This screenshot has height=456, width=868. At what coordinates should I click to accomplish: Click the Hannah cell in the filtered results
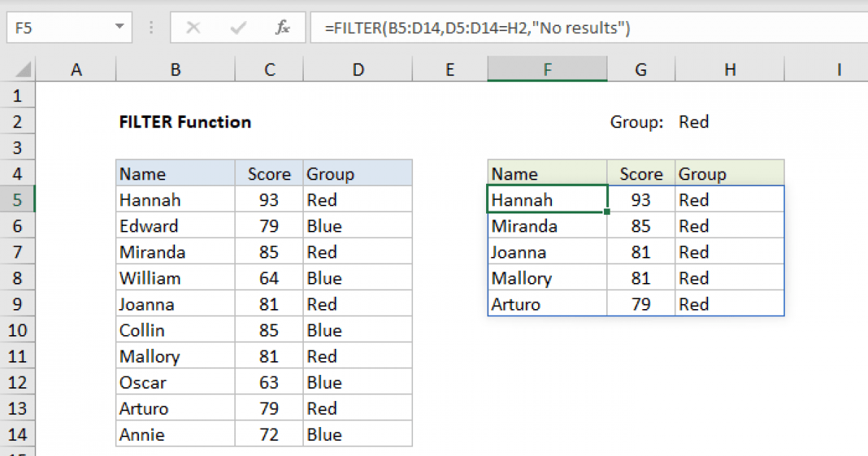point(547,200)
